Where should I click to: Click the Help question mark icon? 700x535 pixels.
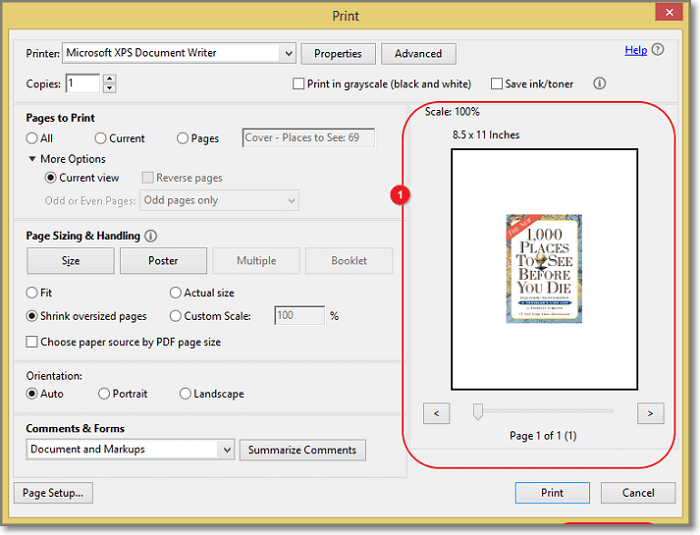pos(658,50)
